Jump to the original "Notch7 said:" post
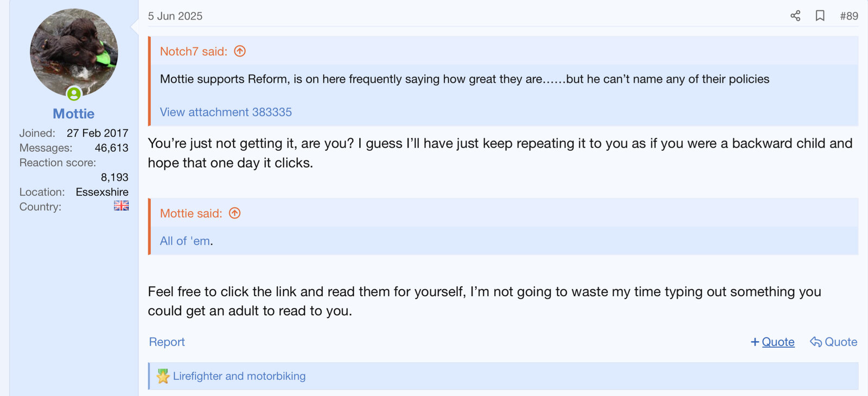Viewport: 868px width, 396px height. pos(193,52)
